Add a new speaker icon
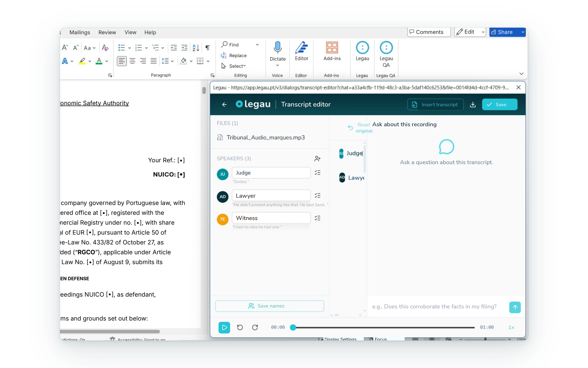 (x=318, y=159)
